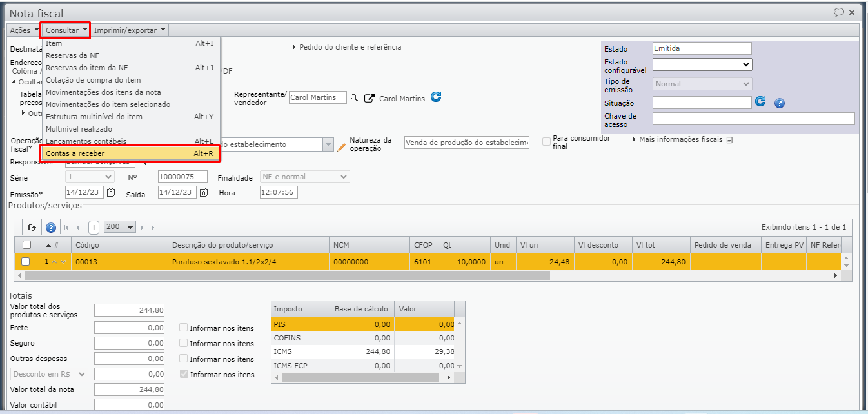Refresh the Representante/vendedor field
The width and height of the screenshot is (868, 414).
[x=436, y=97]
